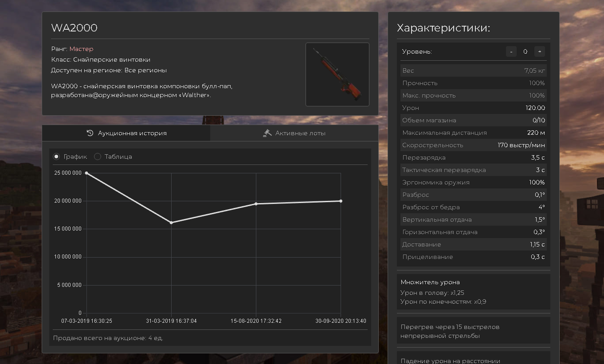This screenshot has width=604, height=364.
Task: Click the Макс. прочность row
Action: point(474,95)
